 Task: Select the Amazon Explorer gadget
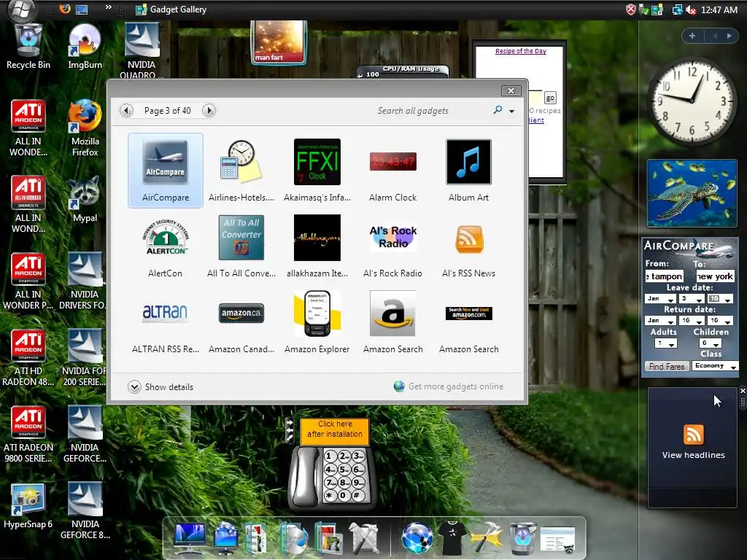click(317, 322)
